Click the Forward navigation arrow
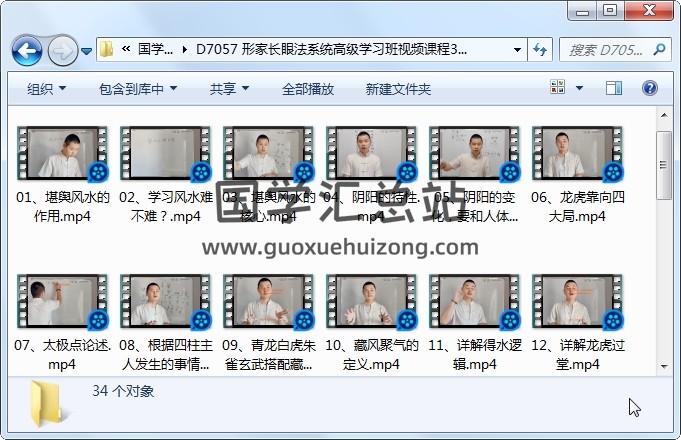 61,49
